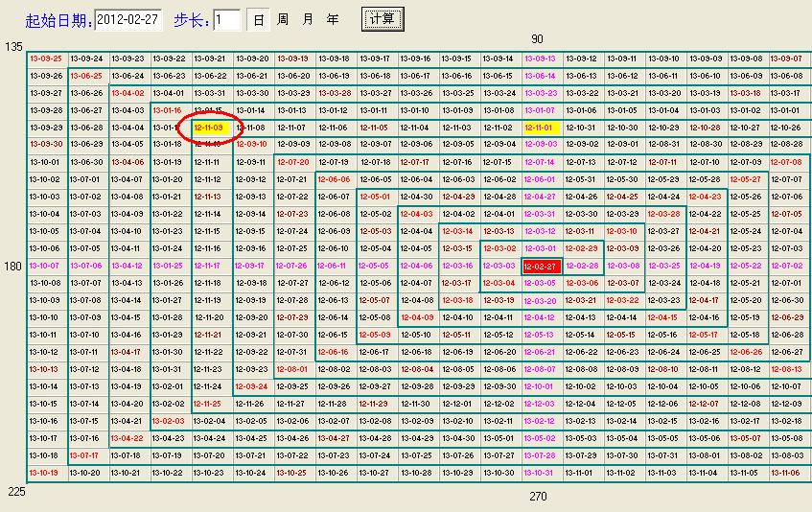Click the circled yellow cell 12-11-09
Screen dimensions: 812x512
209,128
